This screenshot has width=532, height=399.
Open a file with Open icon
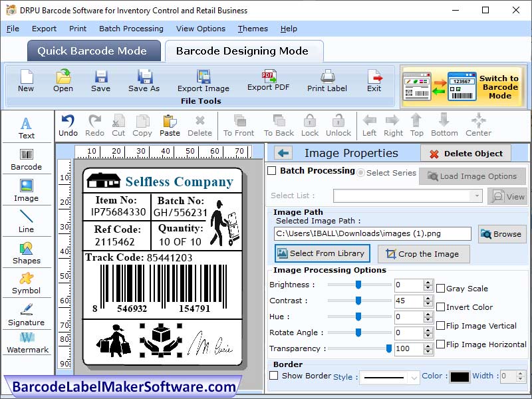pyautogui.click(x=63, y=80)
